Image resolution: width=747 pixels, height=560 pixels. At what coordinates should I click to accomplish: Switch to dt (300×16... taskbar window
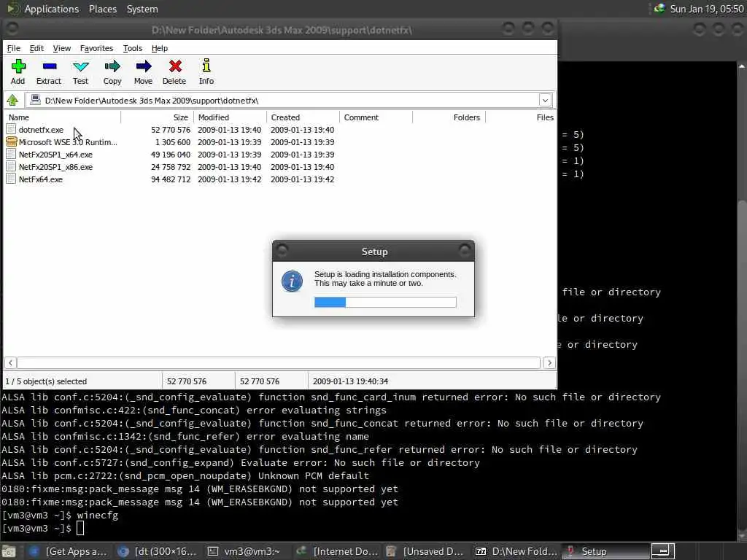(156, 551)
